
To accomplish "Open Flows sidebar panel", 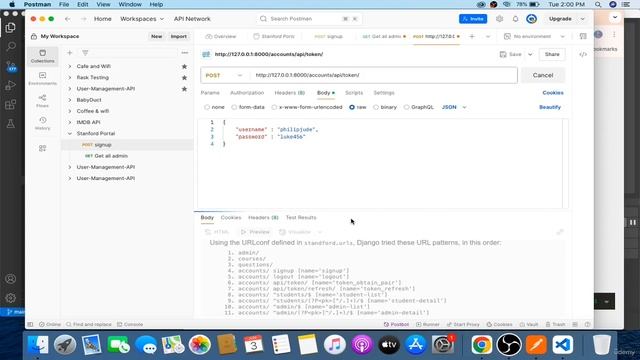I will point(42,101).
